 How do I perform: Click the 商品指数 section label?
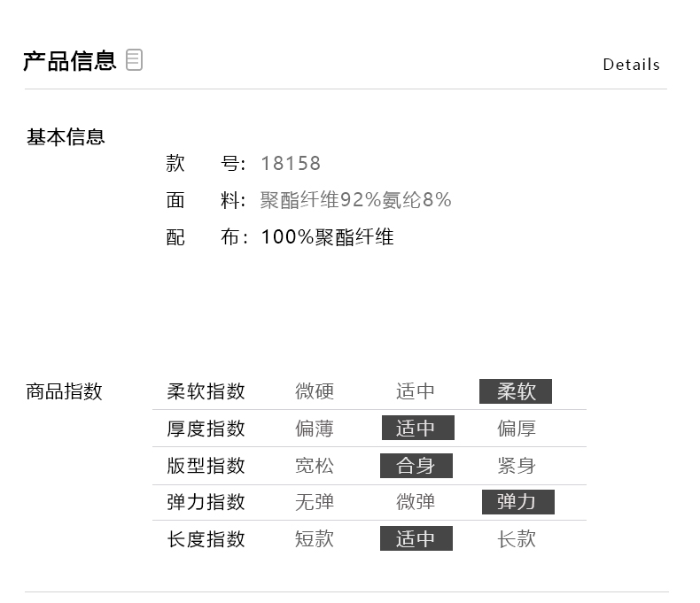(x=65, y=391)
